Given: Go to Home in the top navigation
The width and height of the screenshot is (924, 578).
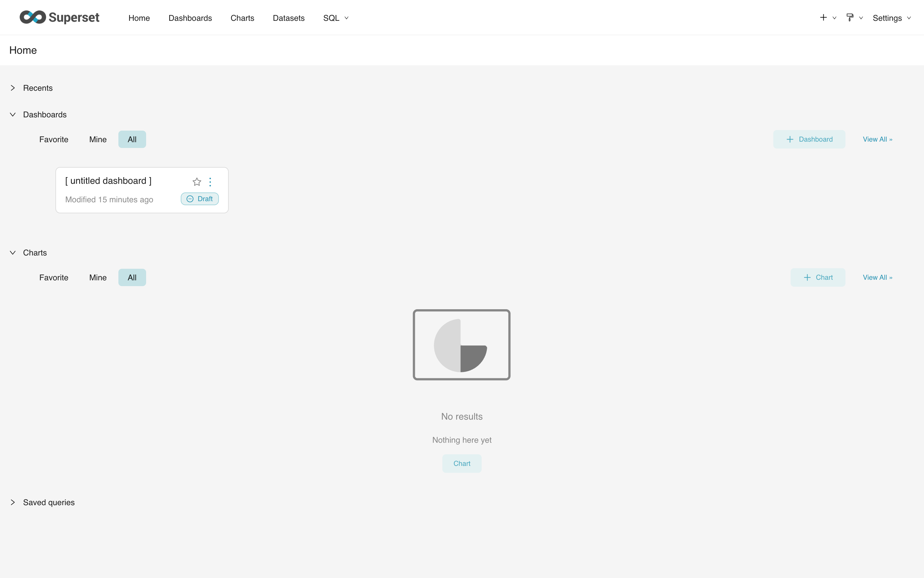Looking at the screenshot, I should (139, 18).
